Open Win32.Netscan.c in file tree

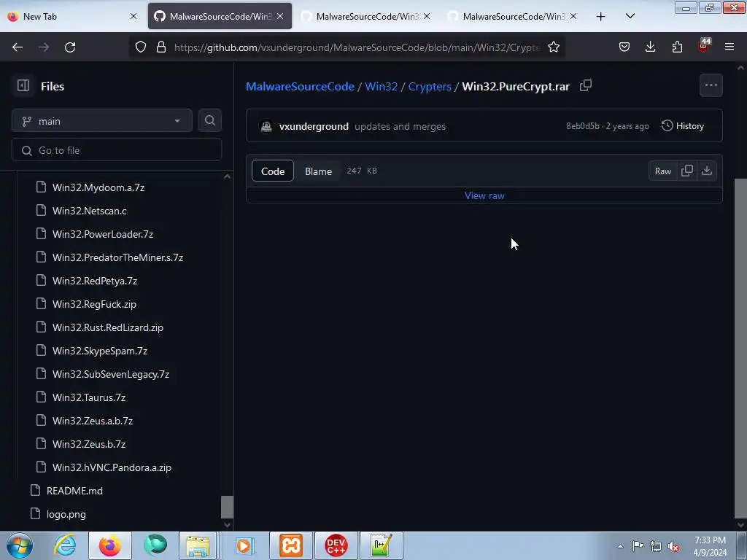coord(90,211)
